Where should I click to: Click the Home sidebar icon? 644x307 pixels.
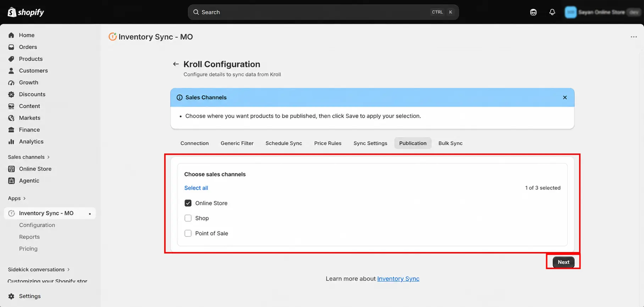tap(11, 35)
